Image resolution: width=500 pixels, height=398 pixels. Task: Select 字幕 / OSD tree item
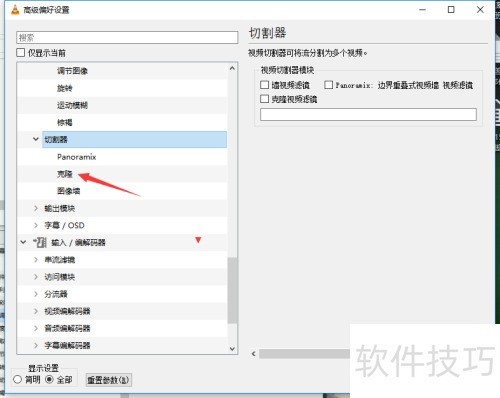[x=64, y=226]
